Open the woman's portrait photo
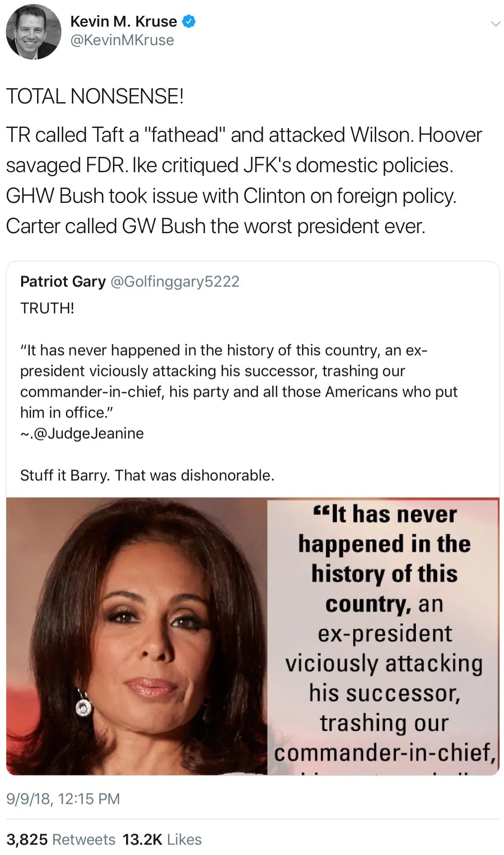Screen dimensions: 504x855 tap(137, 636)
